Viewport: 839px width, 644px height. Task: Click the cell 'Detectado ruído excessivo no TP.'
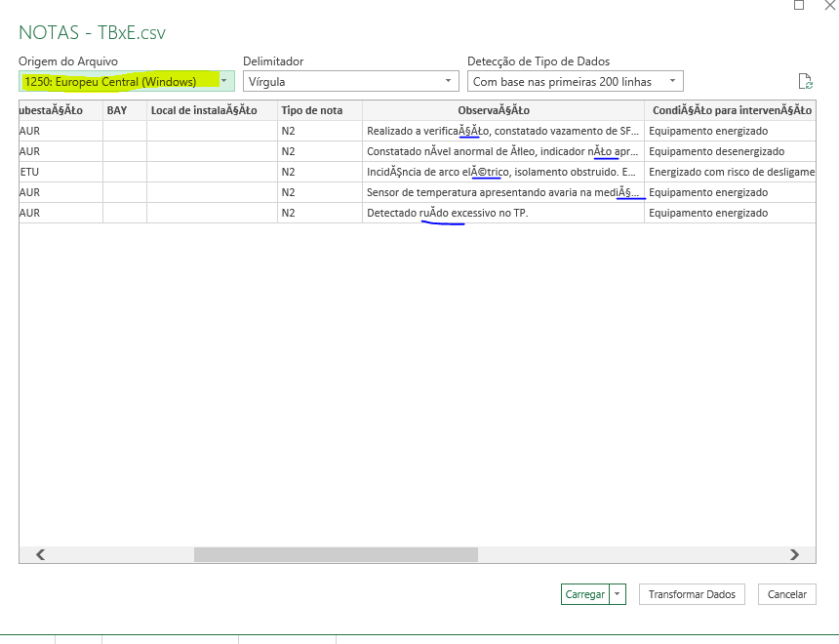(503, 213)
